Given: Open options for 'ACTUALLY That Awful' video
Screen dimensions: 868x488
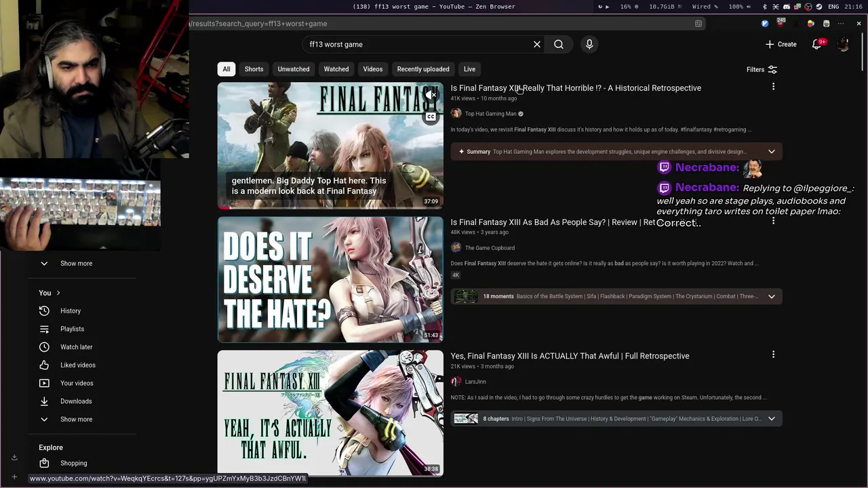Looking at the screenshot, I should [773, 354].
